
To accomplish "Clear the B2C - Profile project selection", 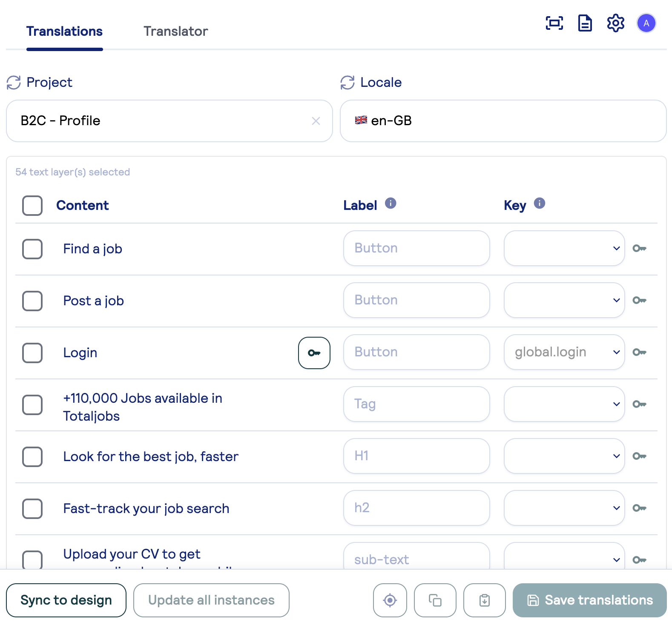I will click(x=316, y=121).
